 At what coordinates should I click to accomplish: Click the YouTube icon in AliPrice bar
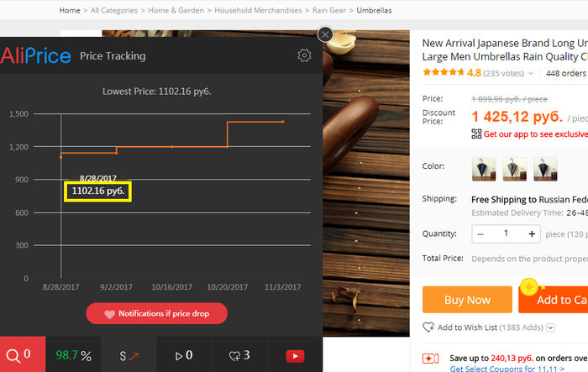click(295, 355)
